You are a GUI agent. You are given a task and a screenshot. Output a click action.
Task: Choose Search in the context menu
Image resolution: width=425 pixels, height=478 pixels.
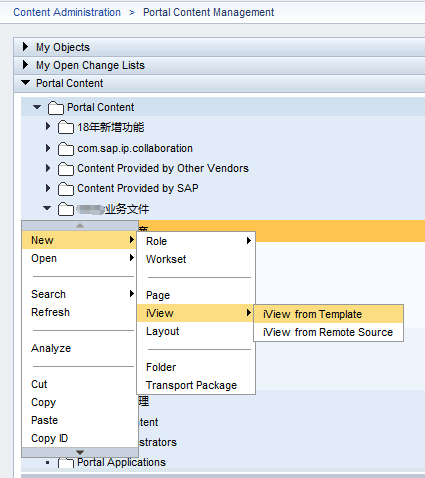79,294
